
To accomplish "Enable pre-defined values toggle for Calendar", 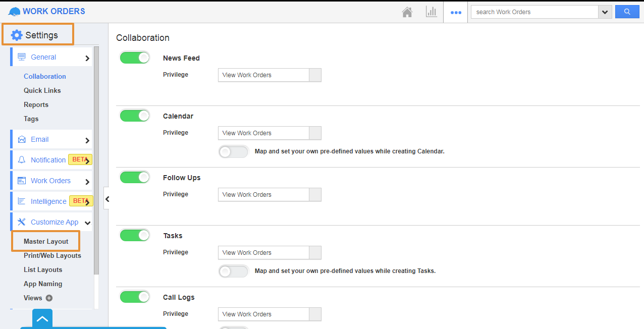I will point(233,151).
